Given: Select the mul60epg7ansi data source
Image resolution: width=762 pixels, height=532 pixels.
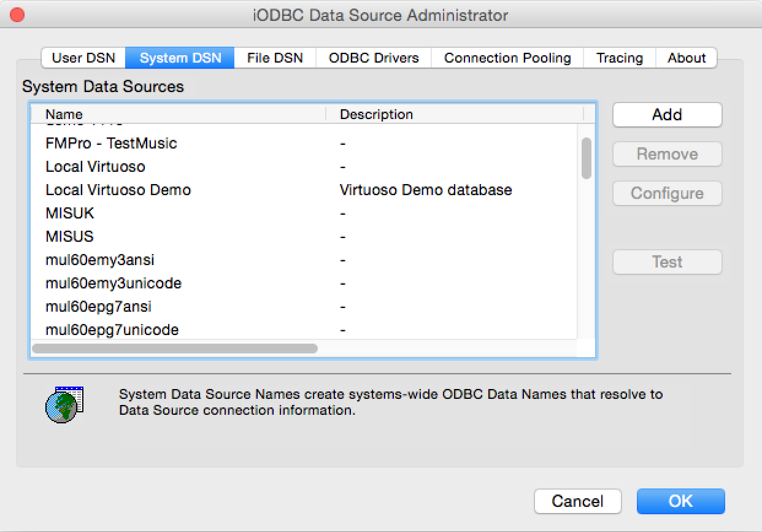Looking at the screenshot, I should (304, 307).
